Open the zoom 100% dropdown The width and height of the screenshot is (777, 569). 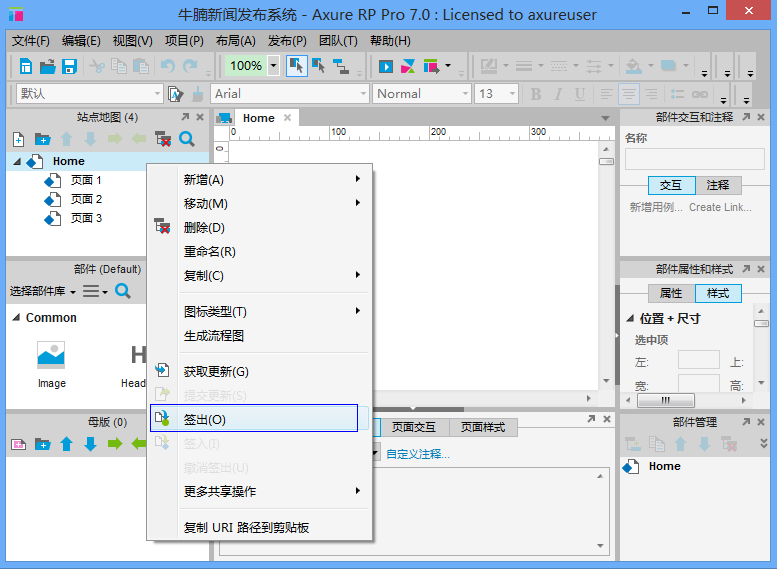[x=273, y=65]
